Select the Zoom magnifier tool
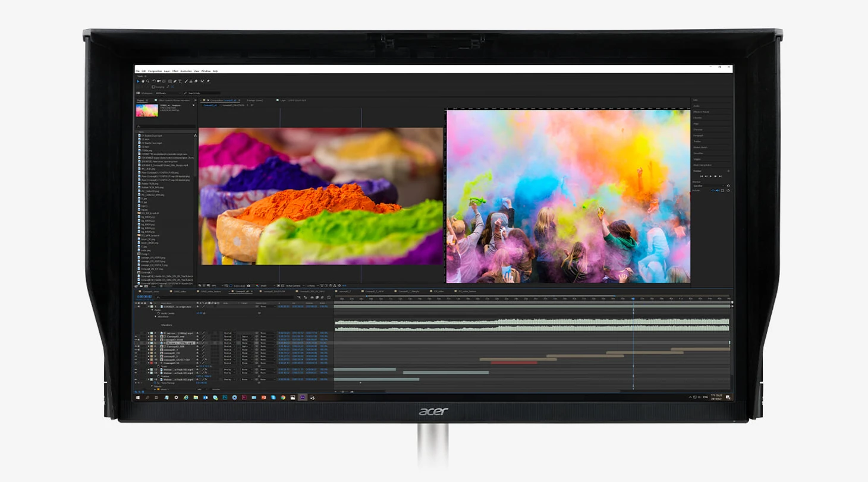This screenshot has width=868, height=482. click(148, 81)
